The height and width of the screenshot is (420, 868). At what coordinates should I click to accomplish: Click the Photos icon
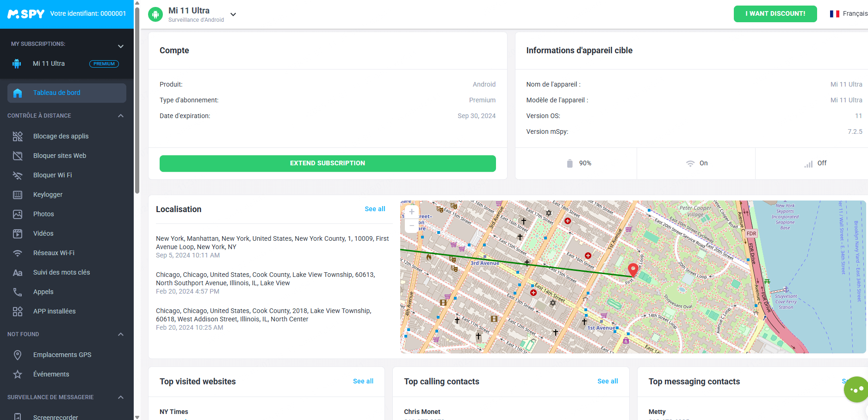click(18, 214)
